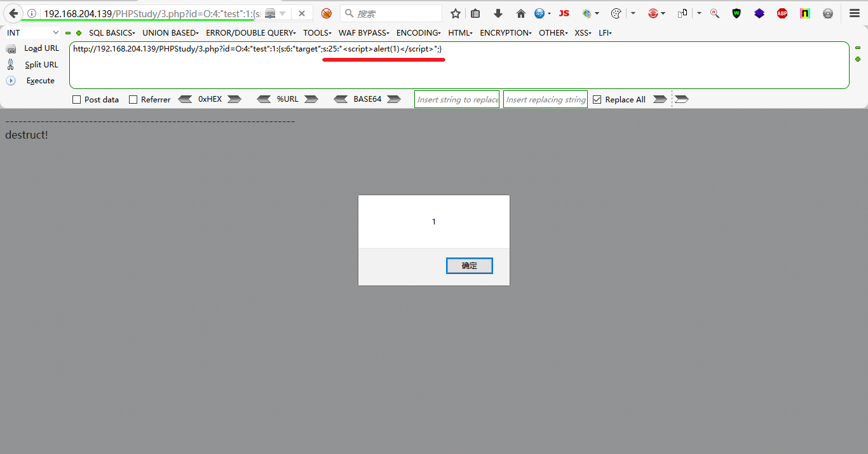Click the Firefox Home button
The width and height of the screenshot is (868, 454).
click(x=520, y=13)
